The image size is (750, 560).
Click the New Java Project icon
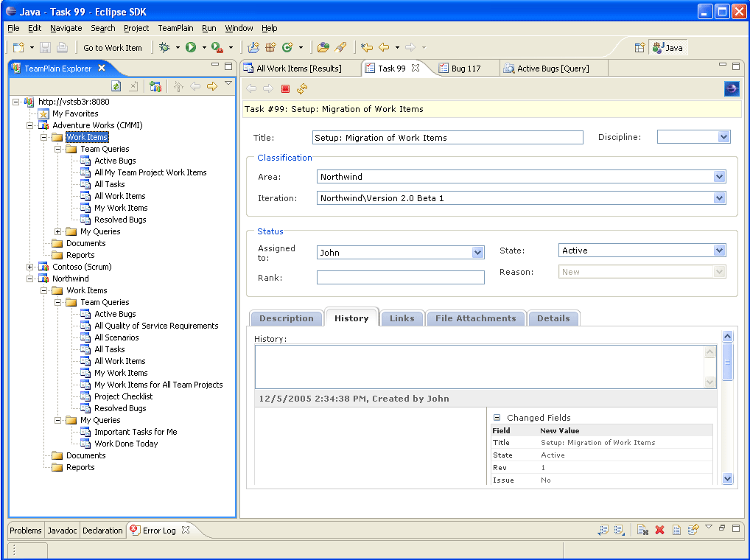click(253, 47)
